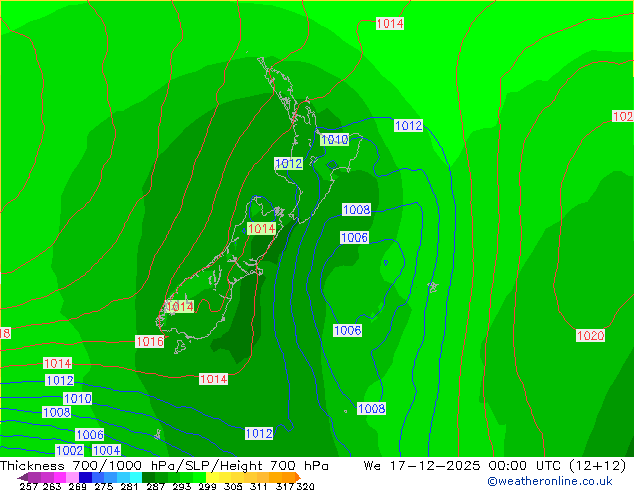Click the purple arrow tip starting the legend
Image resolution: width=634 pixels, height=490 pixels.
pos(23,477)
